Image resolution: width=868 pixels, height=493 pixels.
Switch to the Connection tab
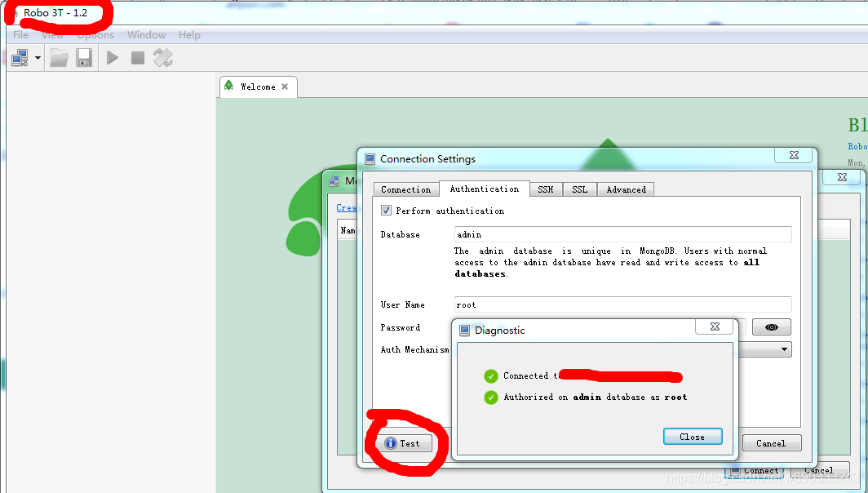[405, 189]
